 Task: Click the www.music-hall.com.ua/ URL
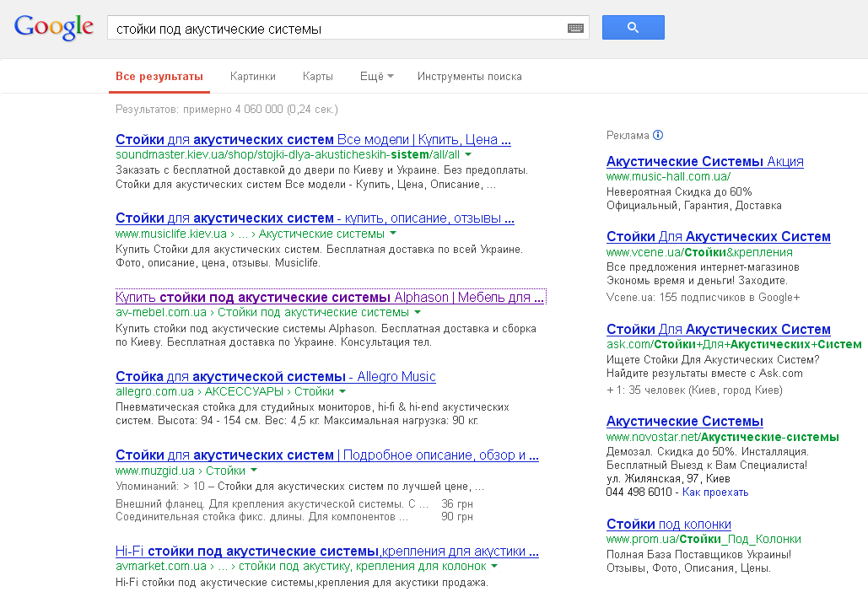point(668,176)
